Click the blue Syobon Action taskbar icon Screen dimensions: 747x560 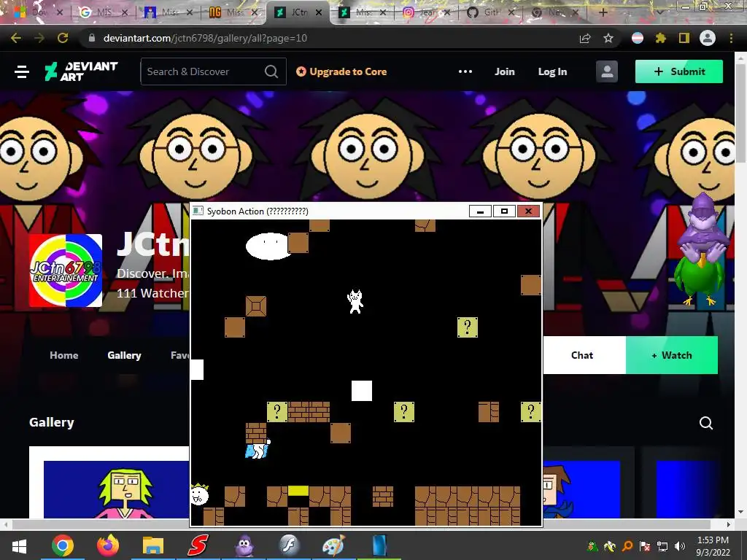(x=379, y=545)
